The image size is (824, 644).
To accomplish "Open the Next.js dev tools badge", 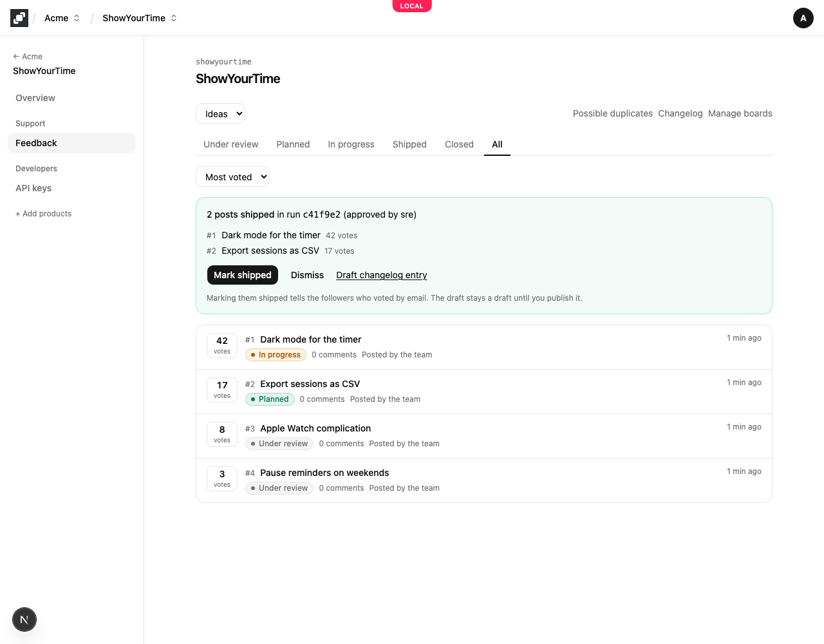I will click(24, 620).
